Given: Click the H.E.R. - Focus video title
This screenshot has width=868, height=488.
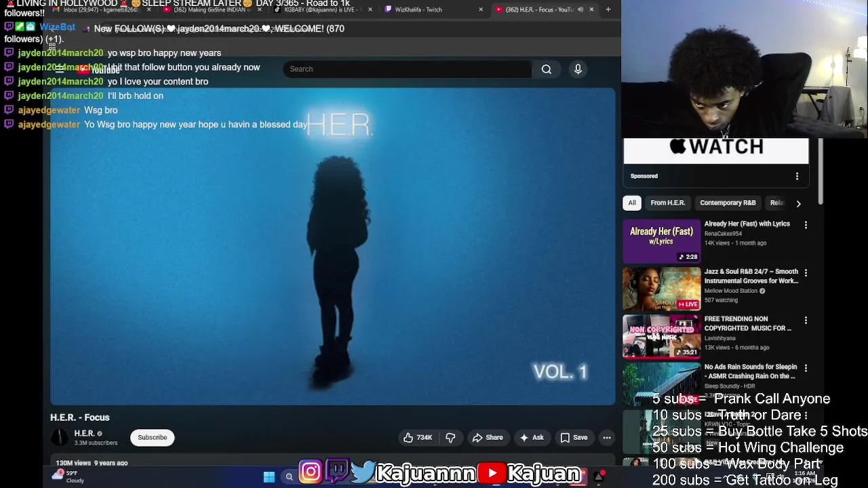Looking at the screenshot, I should 79,418.
